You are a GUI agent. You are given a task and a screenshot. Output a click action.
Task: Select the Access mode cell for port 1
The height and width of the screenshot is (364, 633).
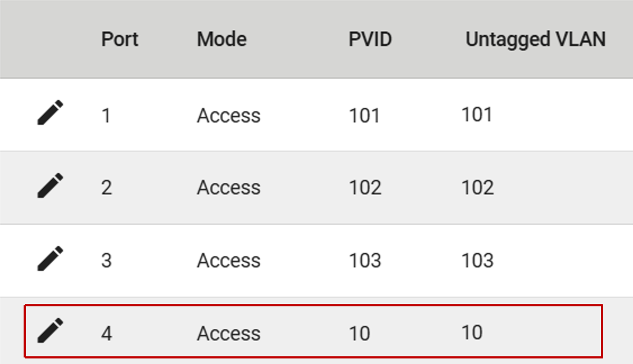click(x=228, y=116)
